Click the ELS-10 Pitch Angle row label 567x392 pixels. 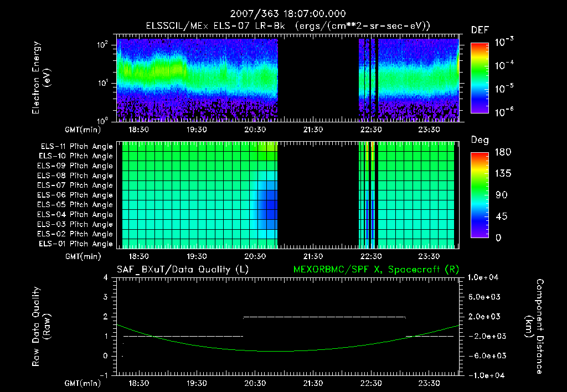(x=76, y=156)
